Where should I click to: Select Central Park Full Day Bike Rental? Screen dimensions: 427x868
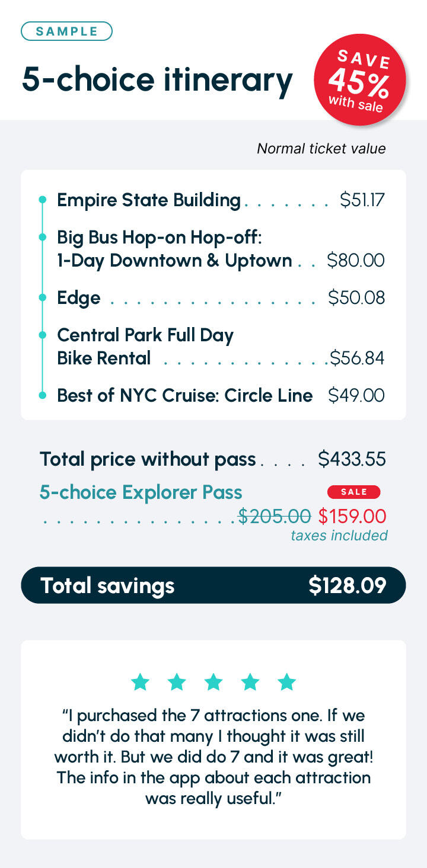[x=145, y=347]
